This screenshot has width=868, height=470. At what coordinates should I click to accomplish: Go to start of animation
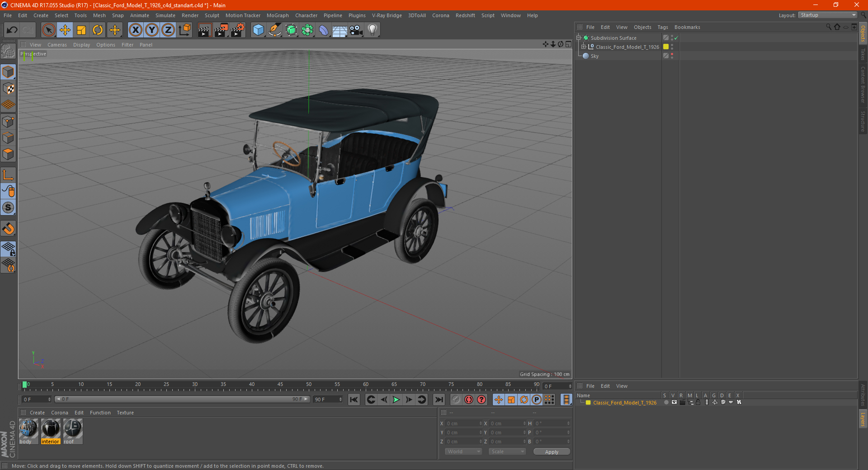pos(354,399)
